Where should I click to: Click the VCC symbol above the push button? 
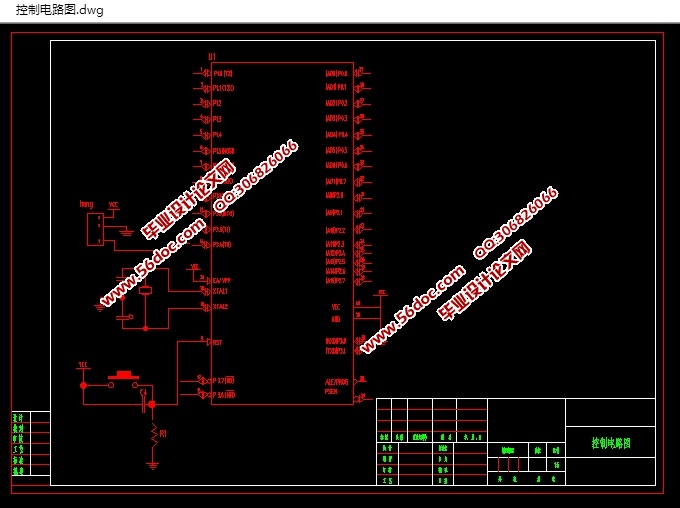pos(83,368)
